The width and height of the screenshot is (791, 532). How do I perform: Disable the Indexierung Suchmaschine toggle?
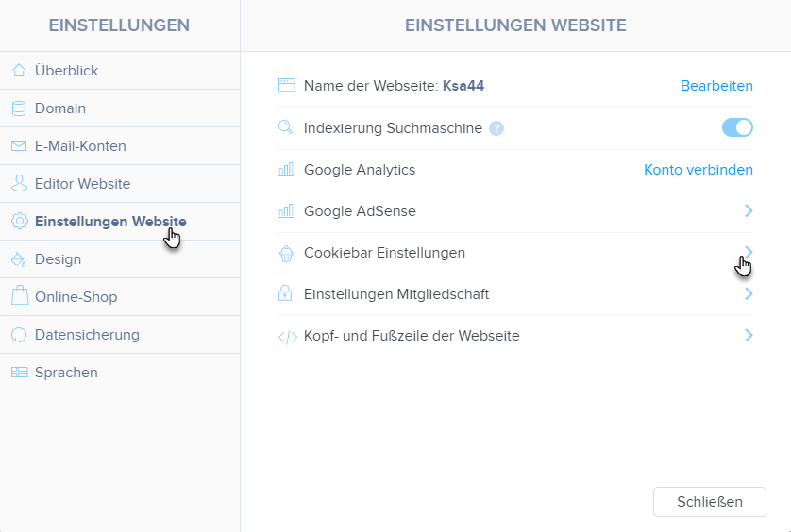[x=737, y=127]
